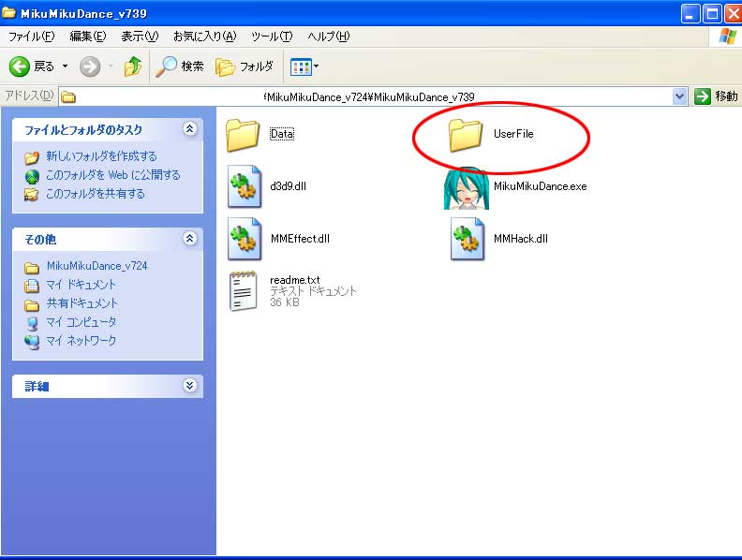Click the Windows flag logo

point(727,37)
